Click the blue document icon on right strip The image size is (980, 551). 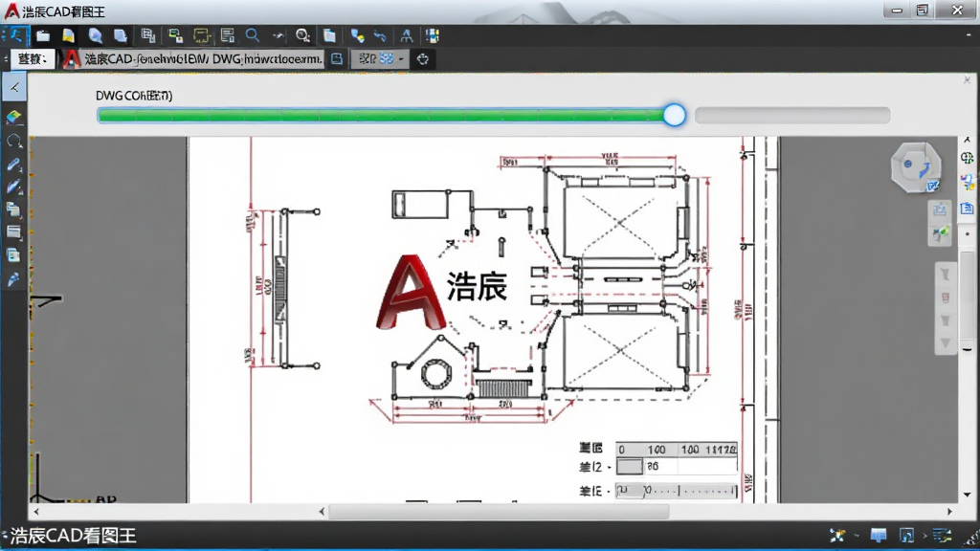[968, 209]
